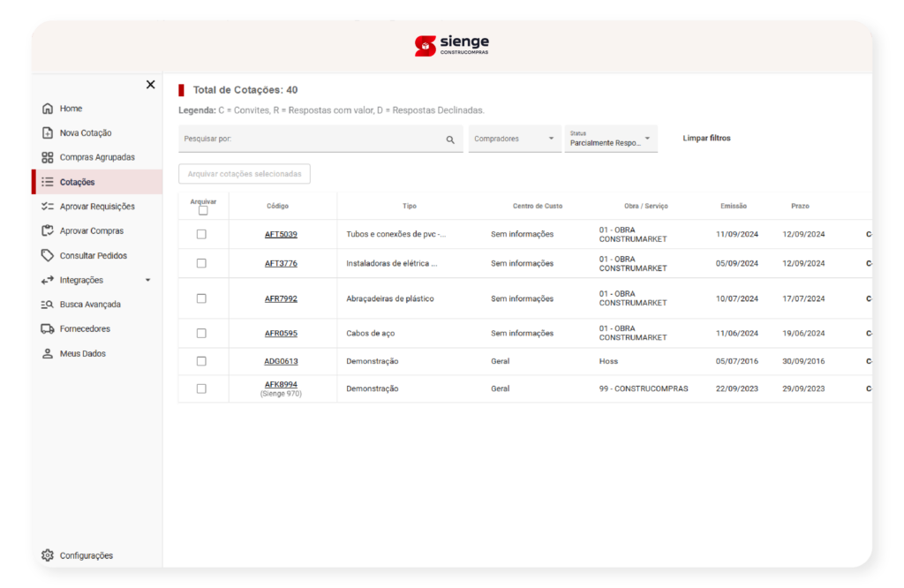This screenshot has height=588, width=904.
Task: Open quotation link AFK8994
Action: pyautogui.click(x=281, y=384)
